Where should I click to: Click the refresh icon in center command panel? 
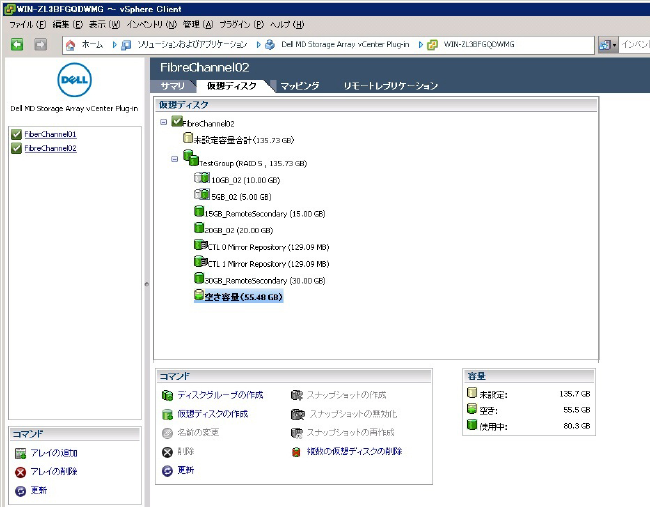[167, 471]
